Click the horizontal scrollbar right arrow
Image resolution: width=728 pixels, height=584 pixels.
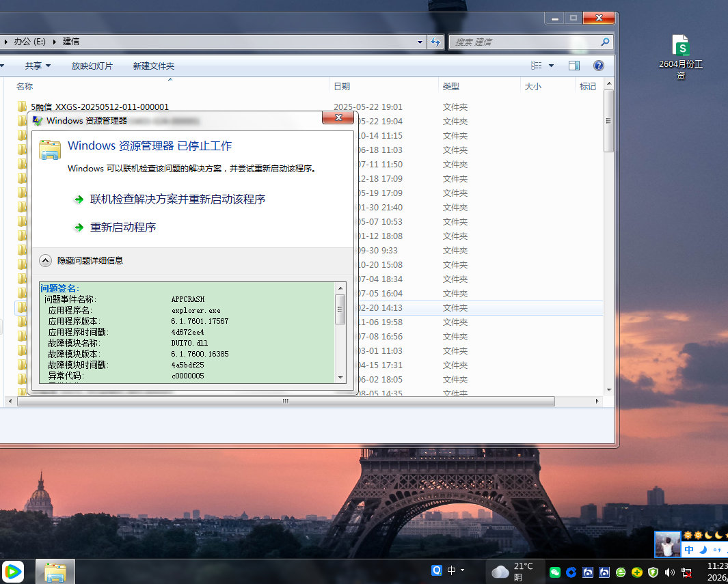[x=597, y=401]
